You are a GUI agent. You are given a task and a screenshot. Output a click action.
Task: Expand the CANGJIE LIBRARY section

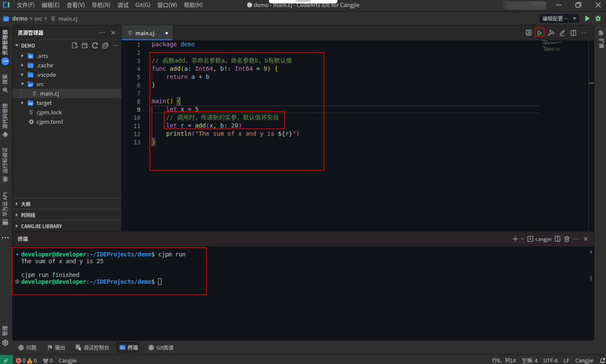point(67,226)
